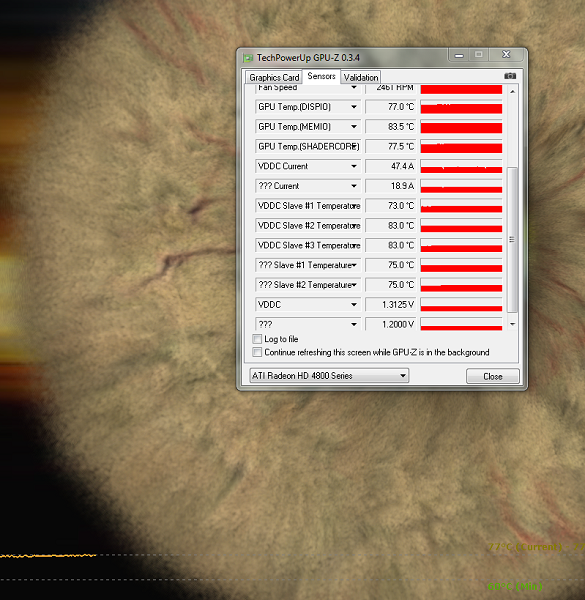Click the GPU Temp.(DISPIO) red graph
Image resolution: width=585 pixels, height=600 pixels.
[x=461, y=107]
